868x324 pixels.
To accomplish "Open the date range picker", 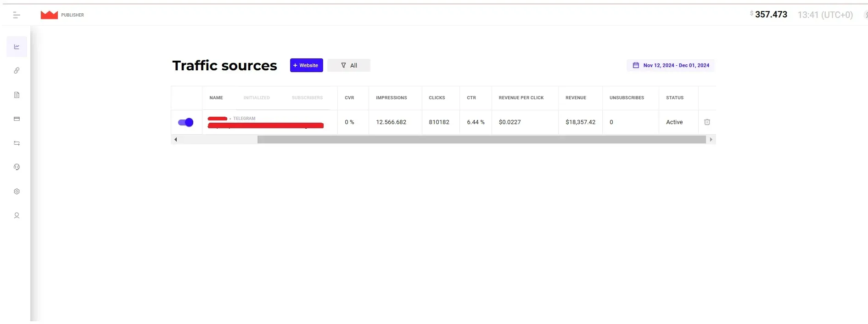I will (x=671, y=66).
